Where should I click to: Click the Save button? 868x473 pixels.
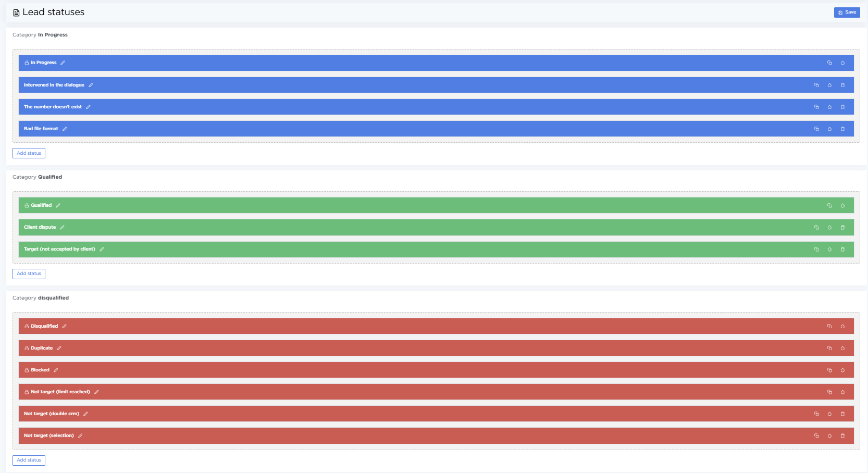coord(847,12)
